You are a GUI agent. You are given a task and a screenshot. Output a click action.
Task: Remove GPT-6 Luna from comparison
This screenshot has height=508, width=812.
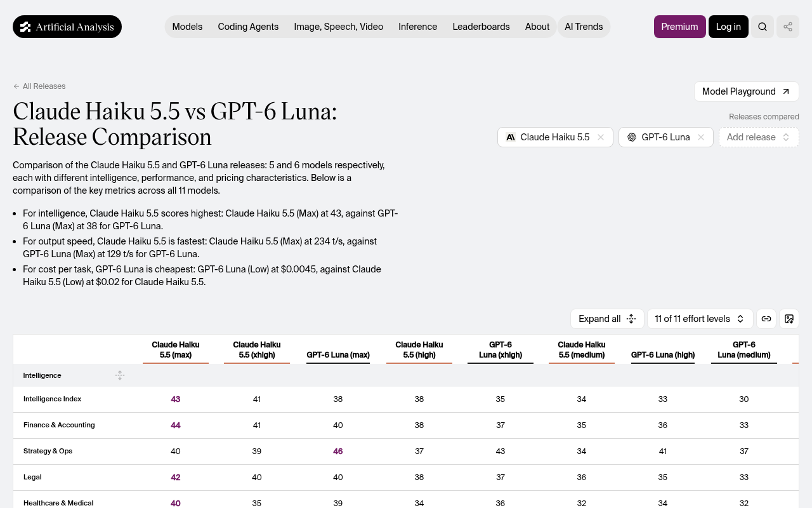(701, 137)
